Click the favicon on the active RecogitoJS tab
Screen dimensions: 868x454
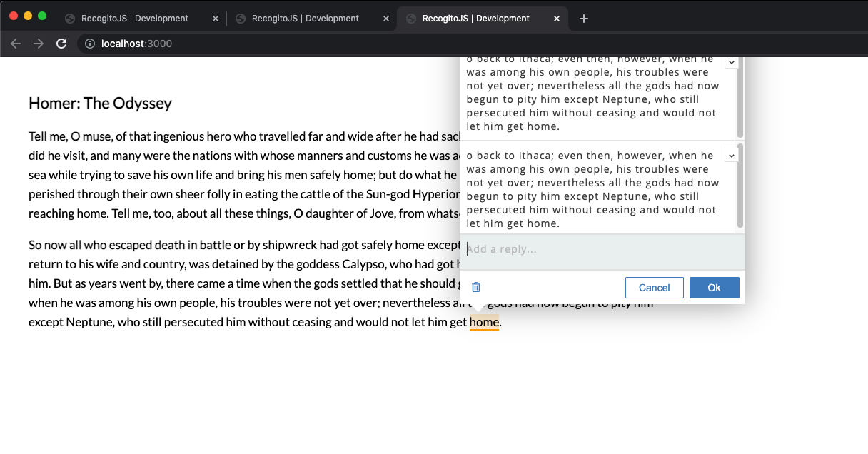click(x=410, y=18)
